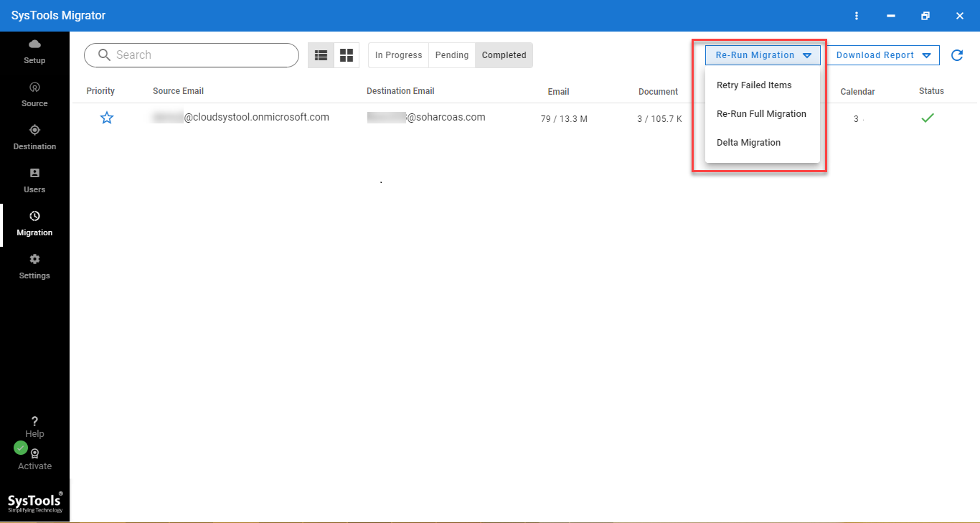This screenshot has height=523, width=980.
Task: Open Settings gear in sidebar
Action: [x=34, y=267]
